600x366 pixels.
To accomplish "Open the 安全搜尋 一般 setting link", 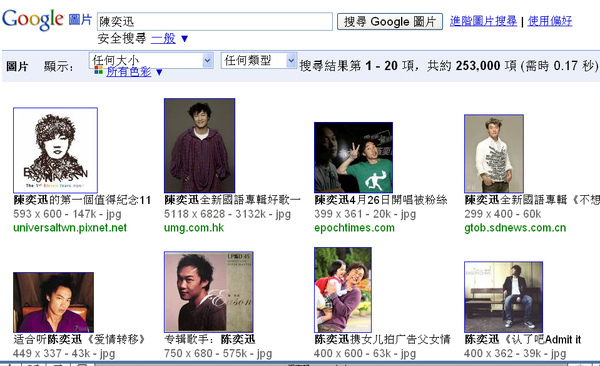I will coord(163,38).
